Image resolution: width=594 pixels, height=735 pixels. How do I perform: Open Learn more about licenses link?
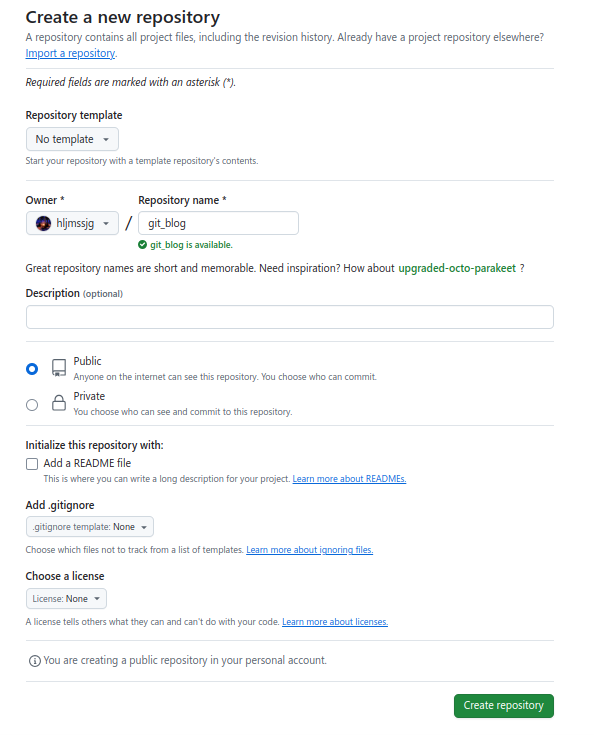(335, 622)
